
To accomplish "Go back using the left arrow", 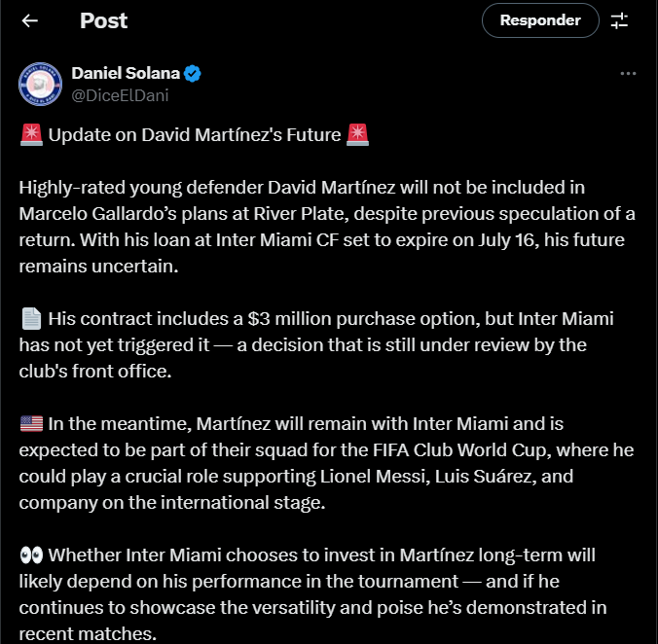I will [30, 20].
